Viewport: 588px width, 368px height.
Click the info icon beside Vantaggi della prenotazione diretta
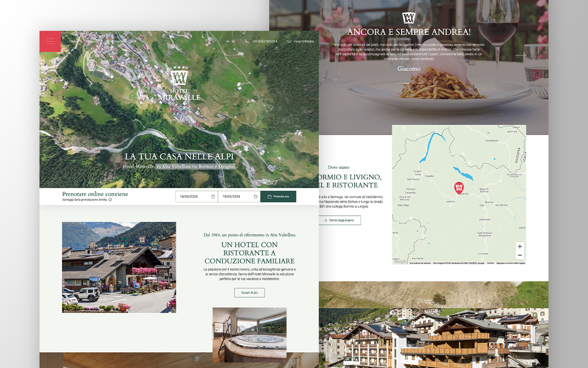pos(110,200)
